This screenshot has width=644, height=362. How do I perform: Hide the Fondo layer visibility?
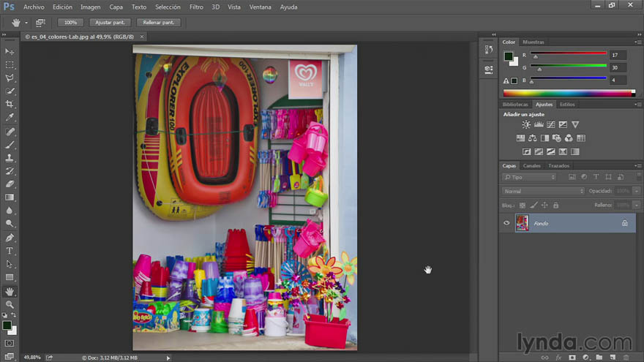[x=506, y=223]
